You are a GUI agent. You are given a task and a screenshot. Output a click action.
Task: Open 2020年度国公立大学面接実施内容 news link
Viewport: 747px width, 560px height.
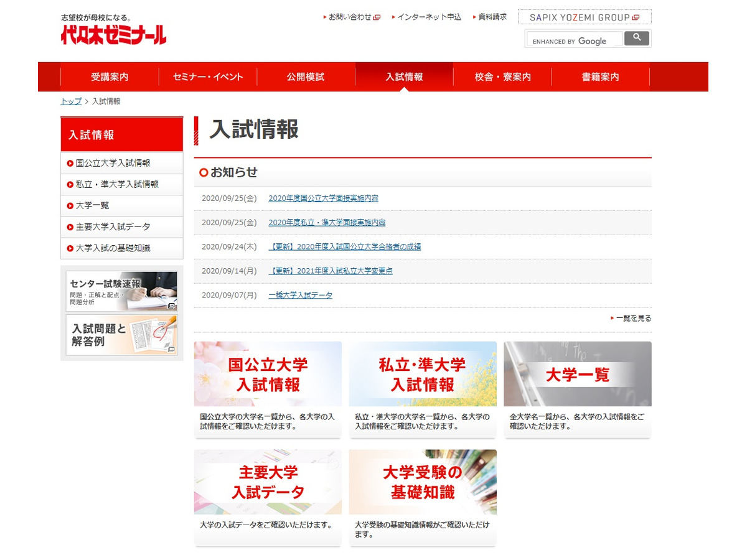[323, 198]
